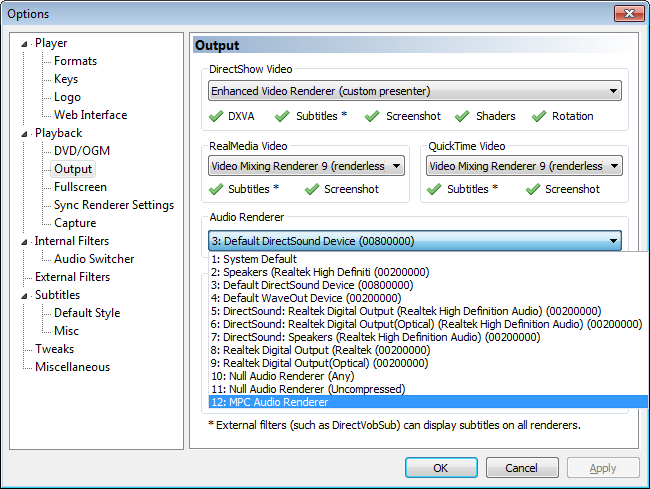650x489 pixels.
Task: Discard changes with the Cancel button
Action: pos(522,468)
